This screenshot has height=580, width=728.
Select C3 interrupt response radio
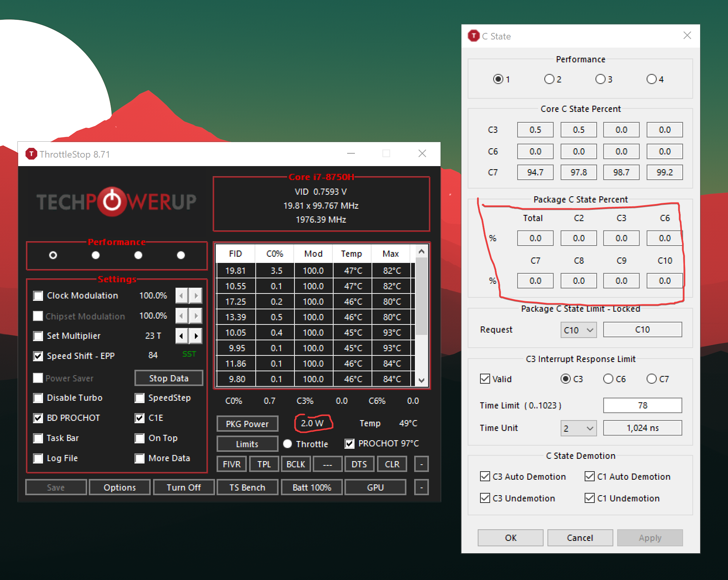click(x=565, y=379)
